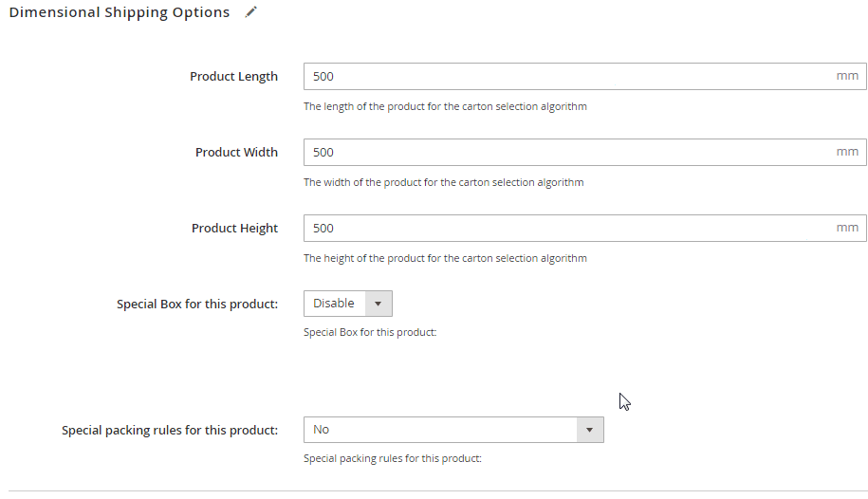Click the 'Product Height' field label
The image size is (868, 499).
tap(234, 229)
